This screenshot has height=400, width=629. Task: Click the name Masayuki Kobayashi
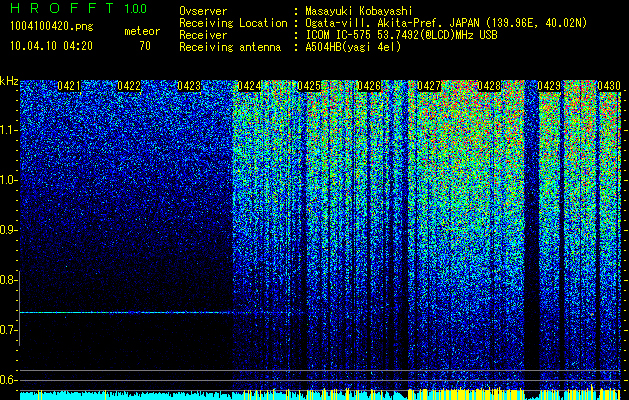358,11
